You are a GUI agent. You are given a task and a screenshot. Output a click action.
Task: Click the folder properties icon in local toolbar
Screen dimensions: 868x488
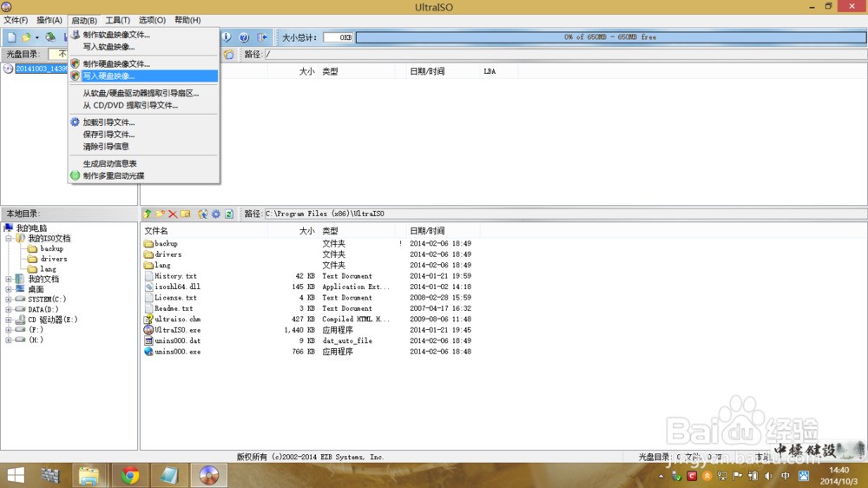pos(186,214)
